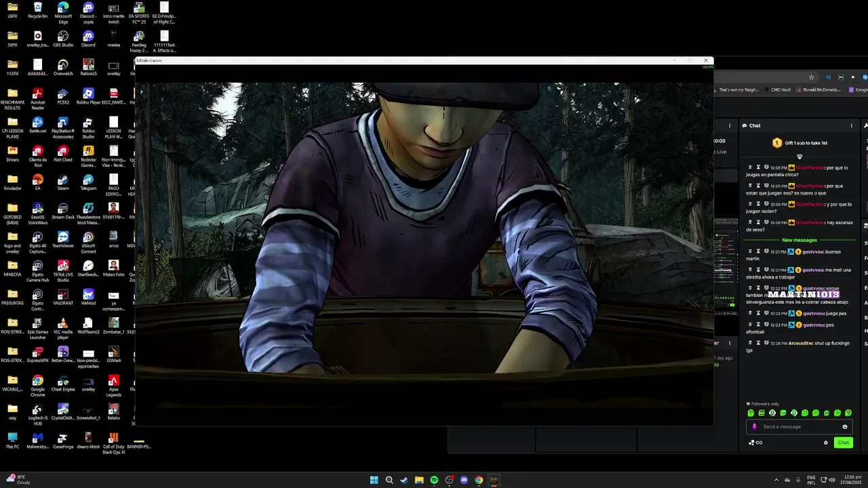This screenshot has height=488, width=868.
Task: Open Chrome from the taskbar
Action: pyautogui.click(x=479, y=480)
